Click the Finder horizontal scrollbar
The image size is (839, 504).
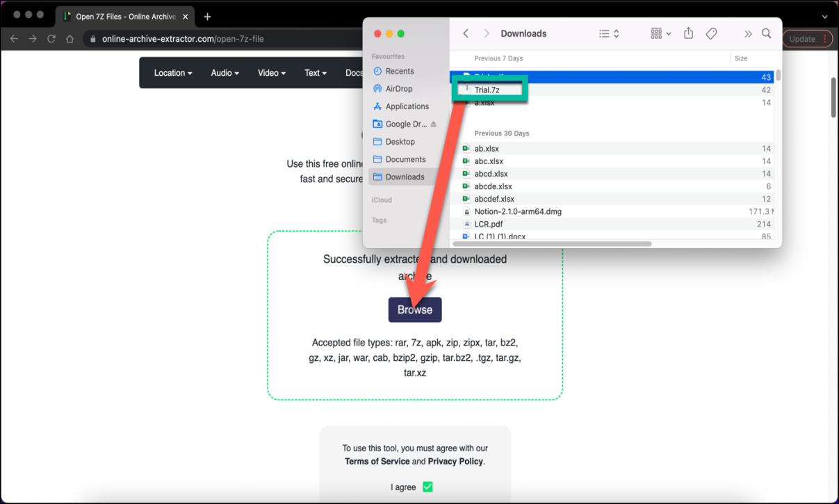tap(552, 244)
